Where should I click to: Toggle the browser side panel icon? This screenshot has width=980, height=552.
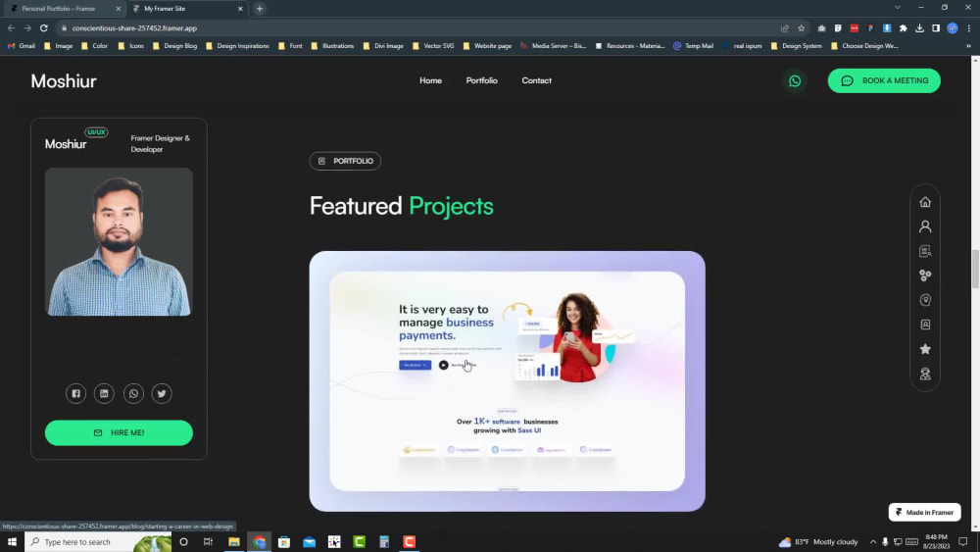coord(936,28)
